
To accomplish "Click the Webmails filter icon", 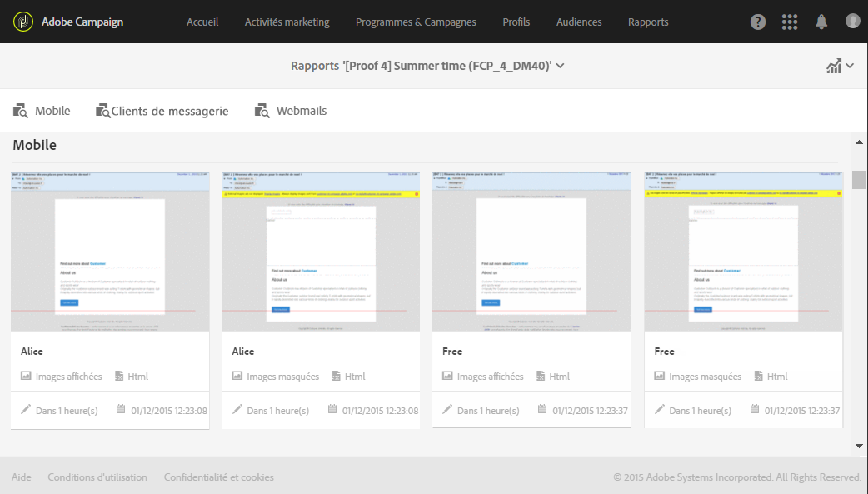I will tap(262, 111).
